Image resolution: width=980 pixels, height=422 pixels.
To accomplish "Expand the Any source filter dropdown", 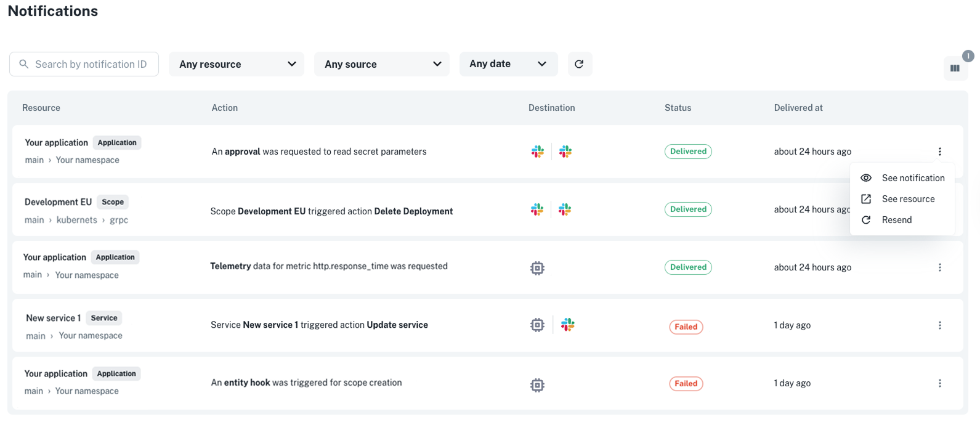I will [x=382, y=64].
